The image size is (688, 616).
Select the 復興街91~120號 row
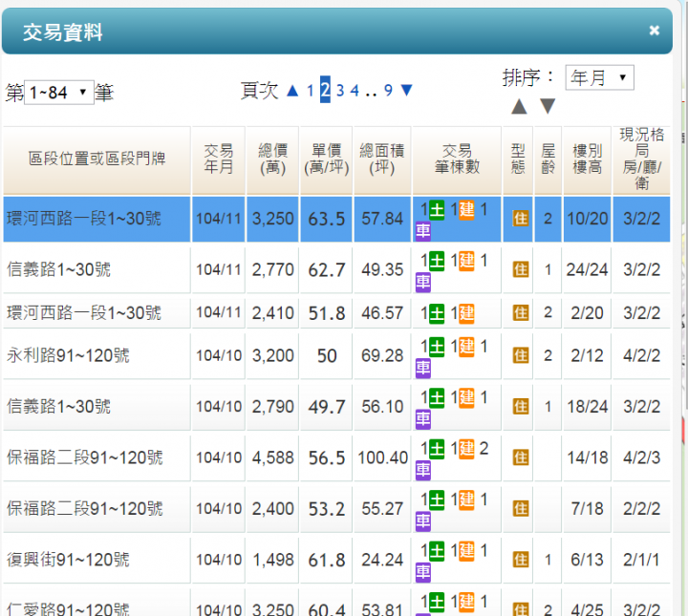tap(336, 560)
